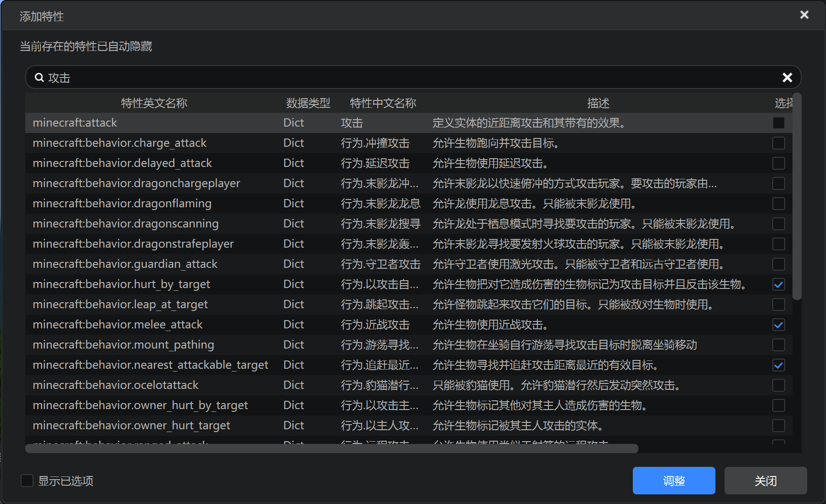Screen dimensions: 826x504
Task: Enable minecraft:behavior.charge_attack checkbox
Action: pos(778,143)
